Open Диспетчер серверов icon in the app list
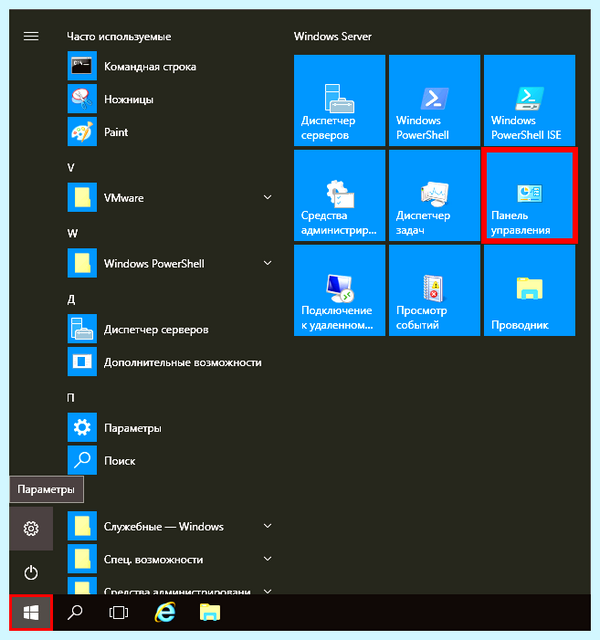Viewport: 600px width, 640px height. 82,329
